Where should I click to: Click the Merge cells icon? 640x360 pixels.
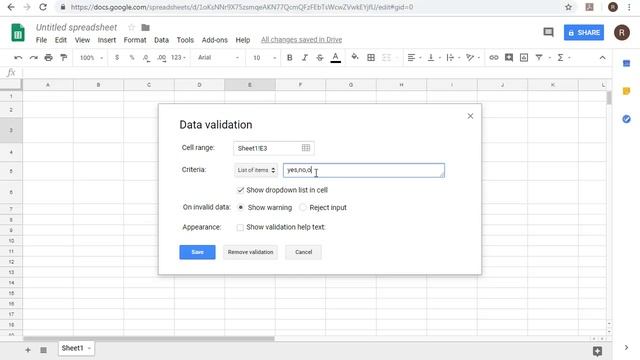click(386, 58)
